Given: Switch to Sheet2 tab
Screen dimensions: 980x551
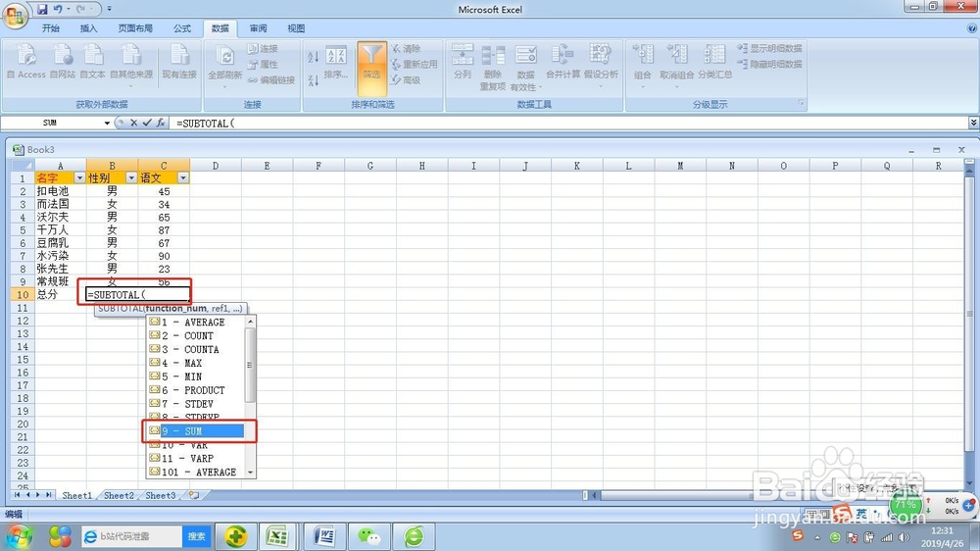Looking at the screenshot, I should tap(119, 495).
